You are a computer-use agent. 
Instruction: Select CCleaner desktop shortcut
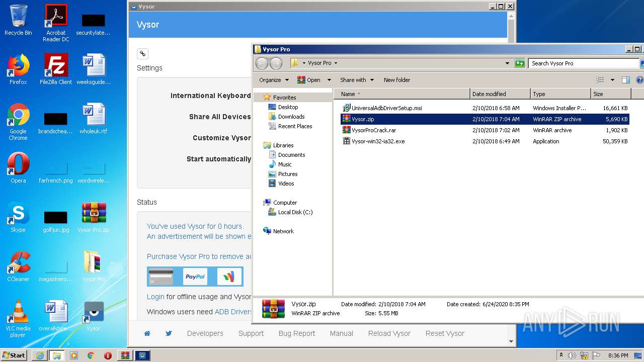click(18, 266)
